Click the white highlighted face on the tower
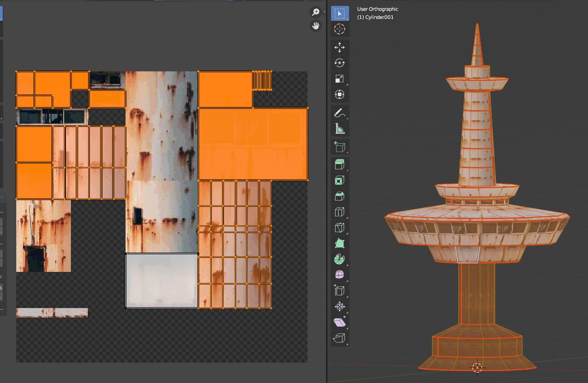 (x=467, y=254)
